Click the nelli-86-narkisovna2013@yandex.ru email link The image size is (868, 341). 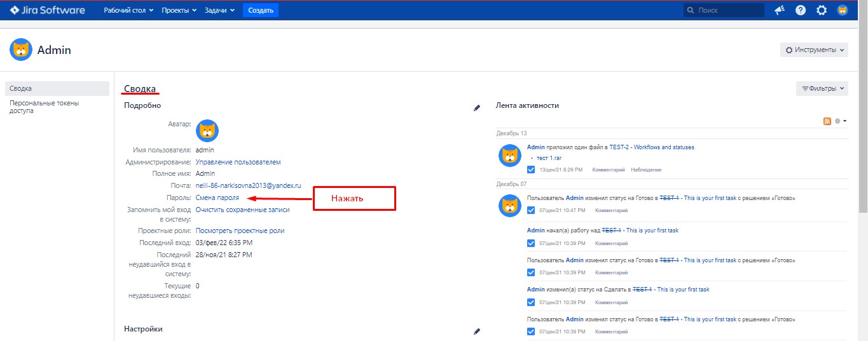[x=248, y=185]
